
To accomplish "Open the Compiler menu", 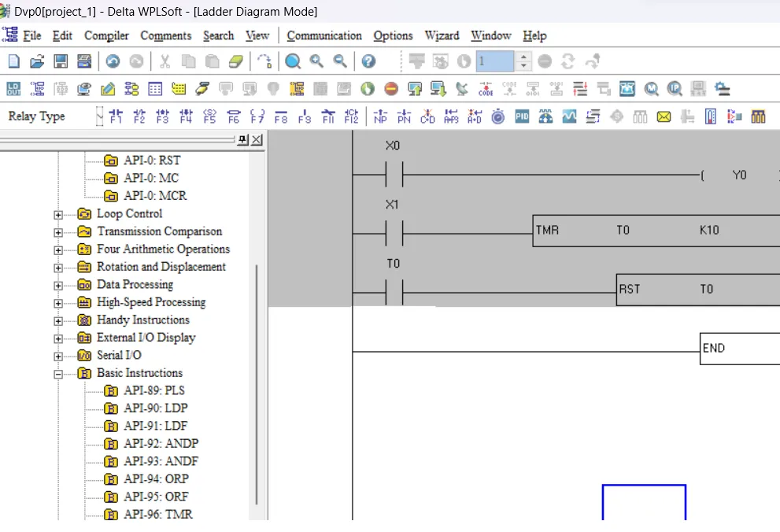I will 106,35.
